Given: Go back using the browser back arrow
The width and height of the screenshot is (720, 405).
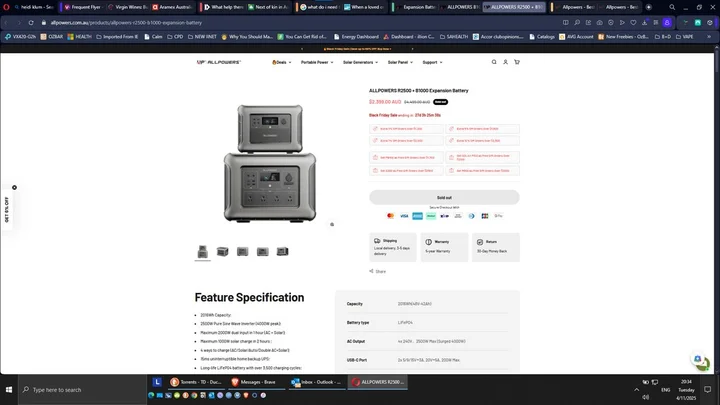Looking at the screenshot, I should (6, 22).
